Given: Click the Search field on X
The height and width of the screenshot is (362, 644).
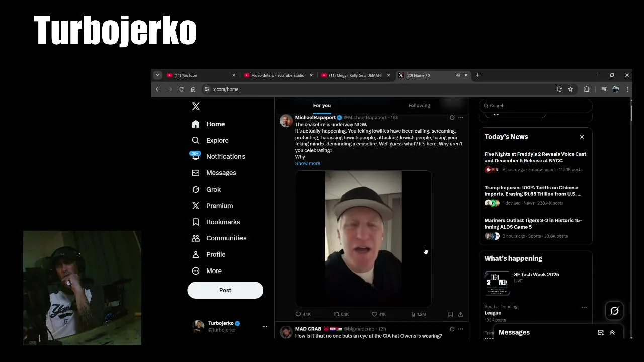Looking at the screenshot, I should point(536,106).
